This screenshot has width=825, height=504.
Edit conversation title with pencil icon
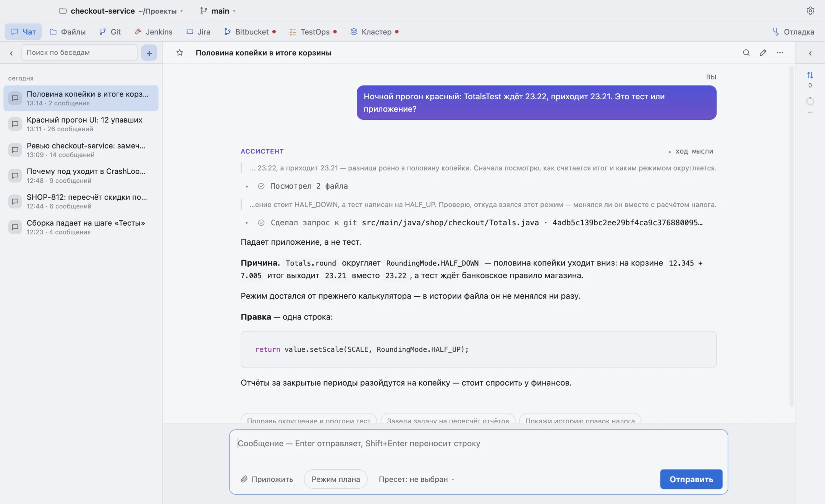(763, 53)
